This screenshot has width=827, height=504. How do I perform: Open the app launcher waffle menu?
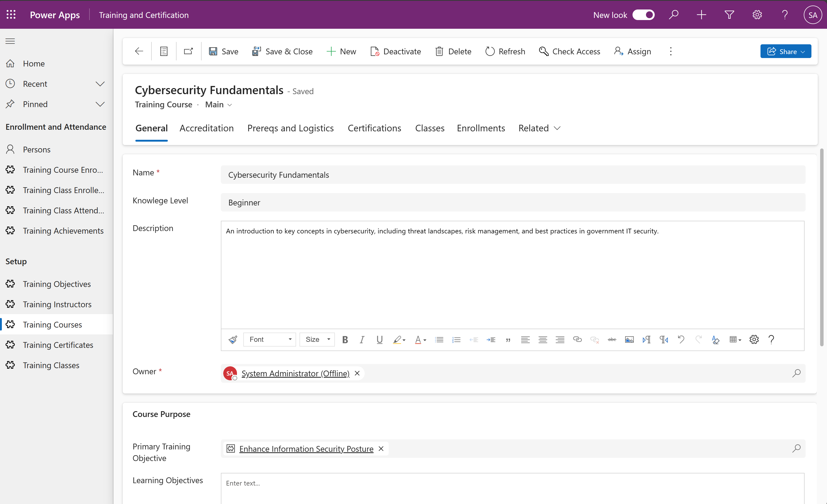pos(11,15)
